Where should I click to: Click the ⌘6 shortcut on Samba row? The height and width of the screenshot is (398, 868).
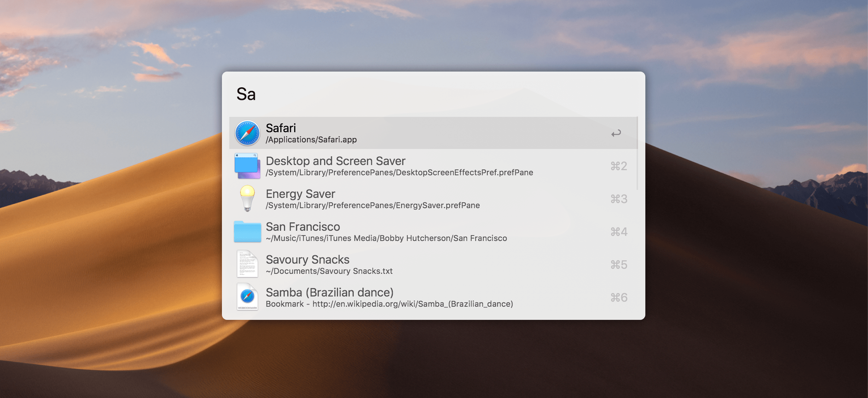619,298
